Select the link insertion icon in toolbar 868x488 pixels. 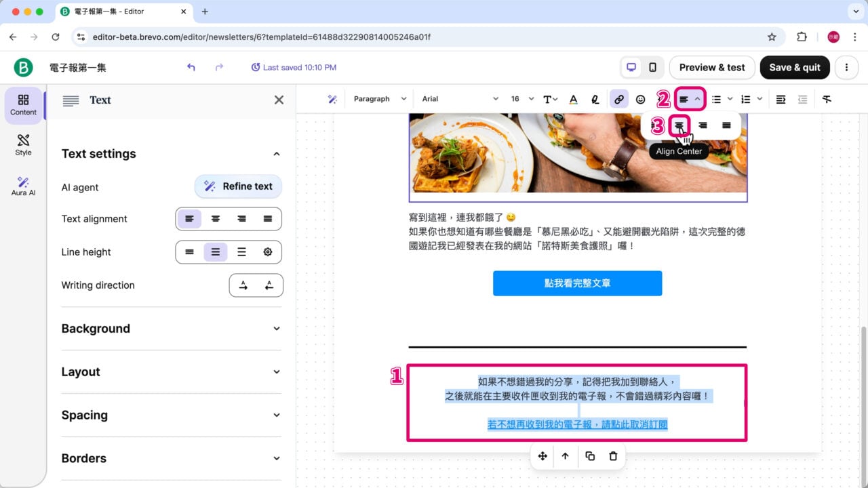[618, 99]
